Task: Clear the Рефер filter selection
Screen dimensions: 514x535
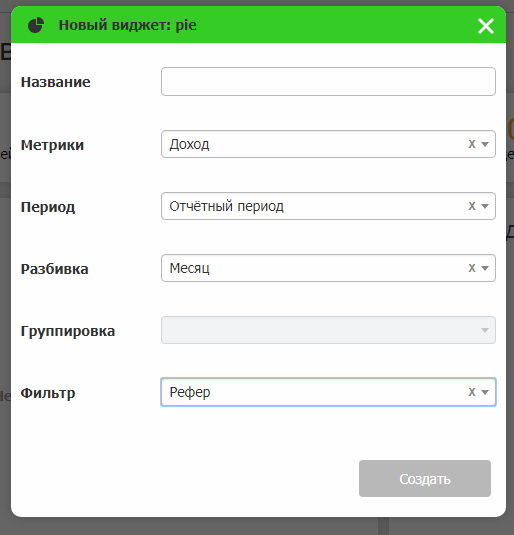Action: [x=472, y=392]
